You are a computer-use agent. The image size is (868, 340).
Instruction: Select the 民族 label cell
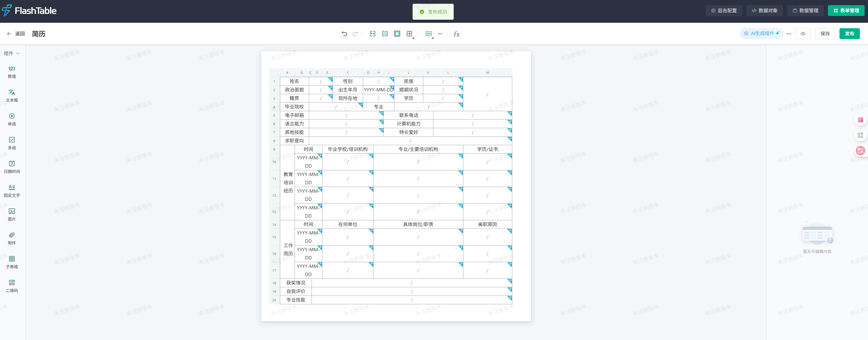coord(409,81)
